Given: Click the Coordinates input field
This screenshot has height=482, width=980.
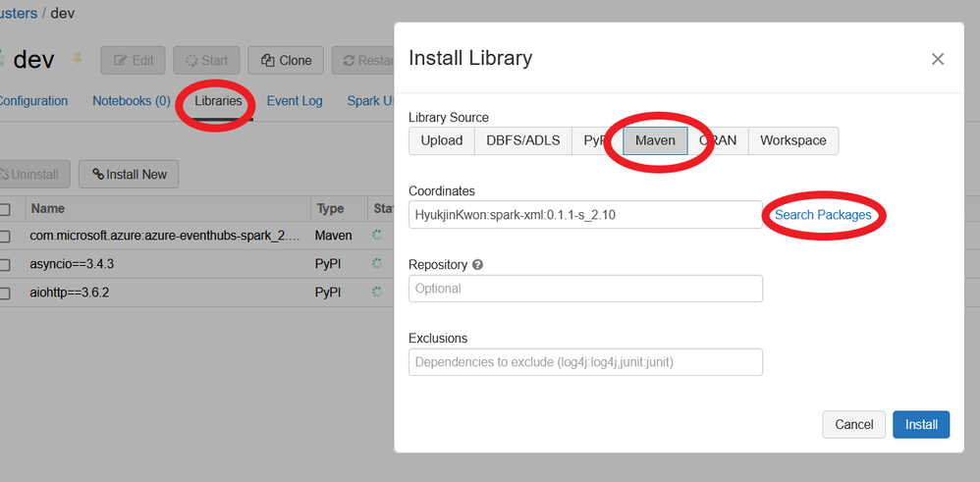Looking at the screenshot, I should coord(585,215).
